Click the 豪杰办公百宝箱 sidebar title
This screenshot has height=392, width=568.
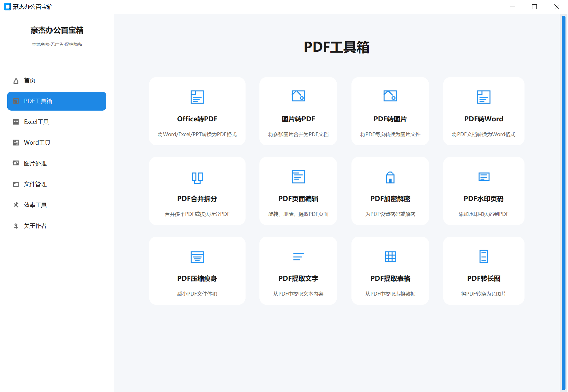tap(57, 30)
